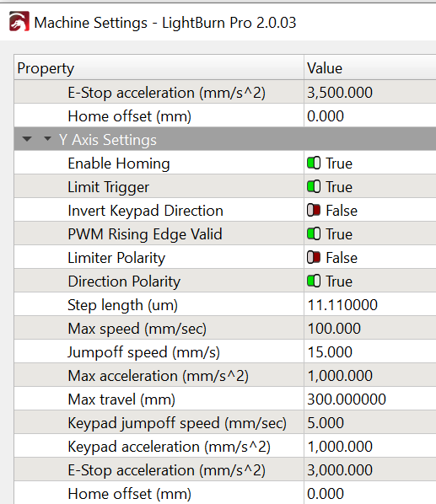Screen dimensions: 436x504
Task: Toggle the Direction Polarity switch
Action: tap(314, 281)
